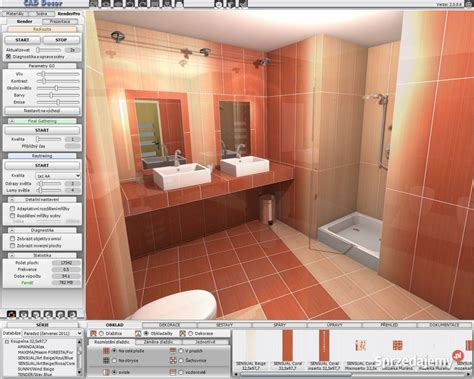Select the SENSUAL Beige tile thumbnail

250,345
